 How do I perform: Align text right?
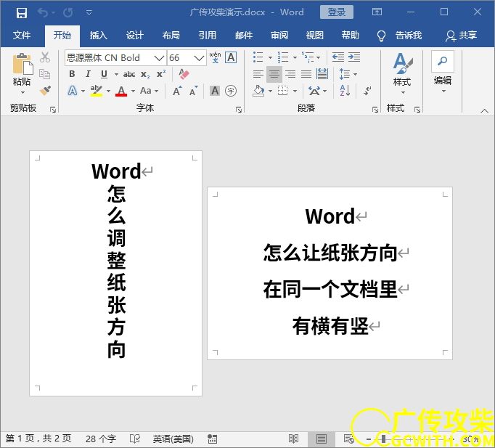point(290,74)
